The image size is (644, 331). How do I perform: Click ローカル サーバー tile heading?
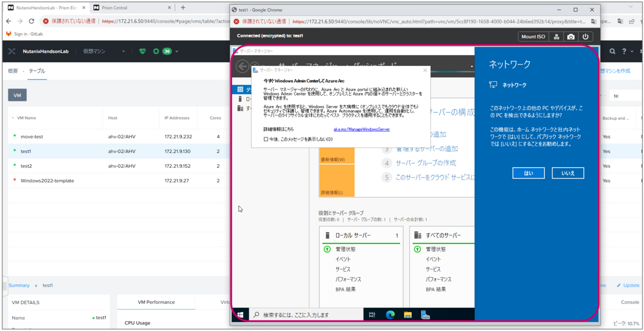(353, 236)
